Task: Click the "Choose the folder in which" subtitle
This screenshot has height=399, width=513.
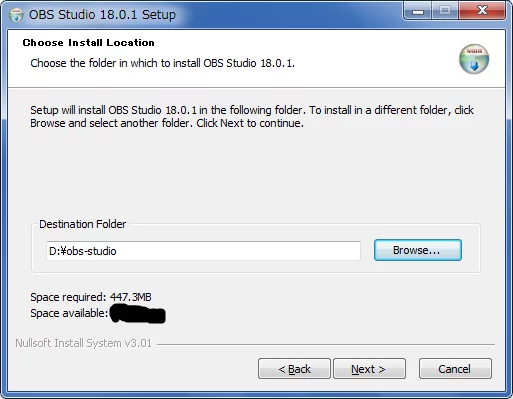Action: coord(163,63)
